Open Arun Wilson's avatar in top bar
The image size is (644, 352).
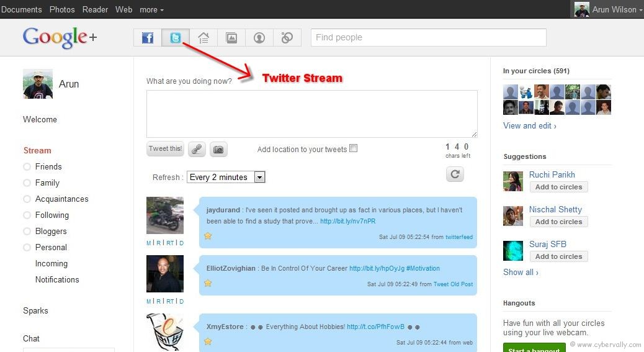click(581, 9)
